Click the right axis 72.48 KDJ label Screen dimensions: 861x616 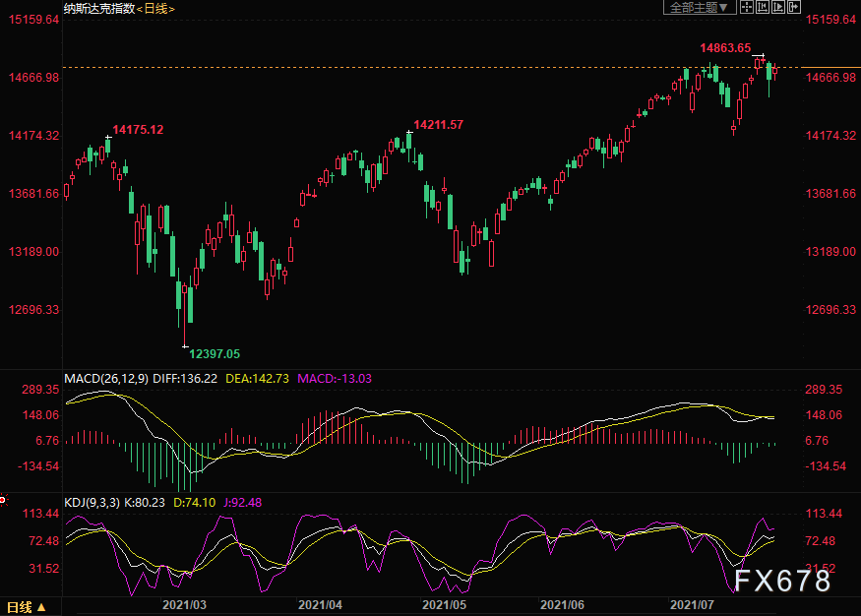point(820,541)
